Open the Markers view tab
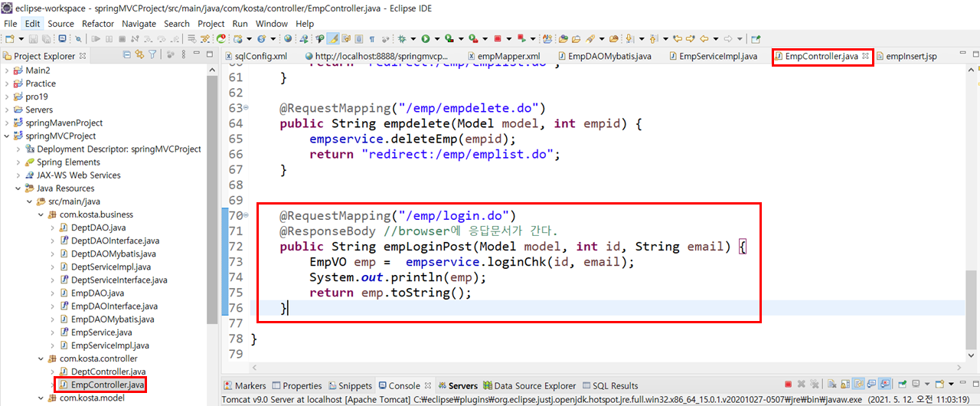 (245, 385)
